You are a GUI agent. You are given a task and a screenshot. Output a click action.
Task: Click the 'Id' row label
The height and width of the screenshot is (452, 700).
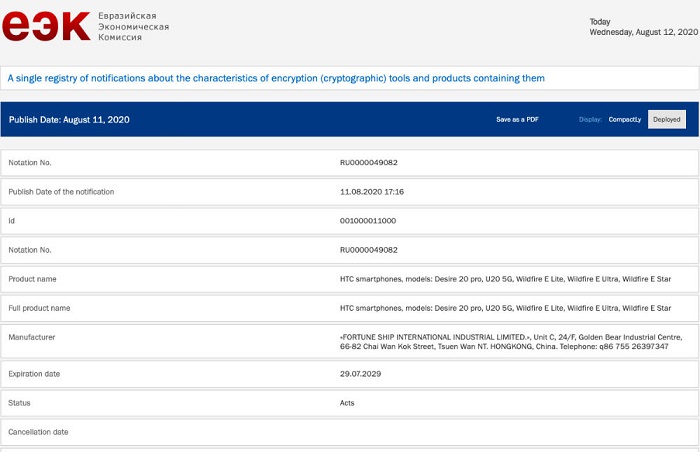[x=12, y=221]
